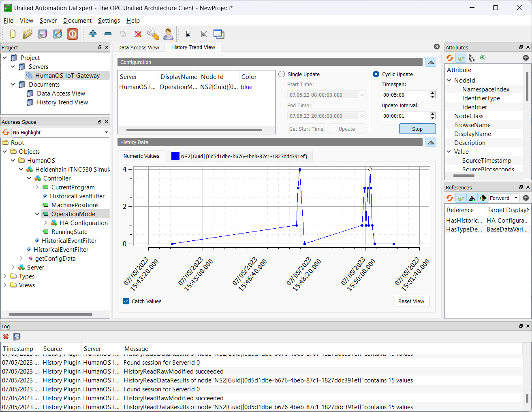
Task: Toggle the green checkmark in References panel
Action: coord(461,198)
